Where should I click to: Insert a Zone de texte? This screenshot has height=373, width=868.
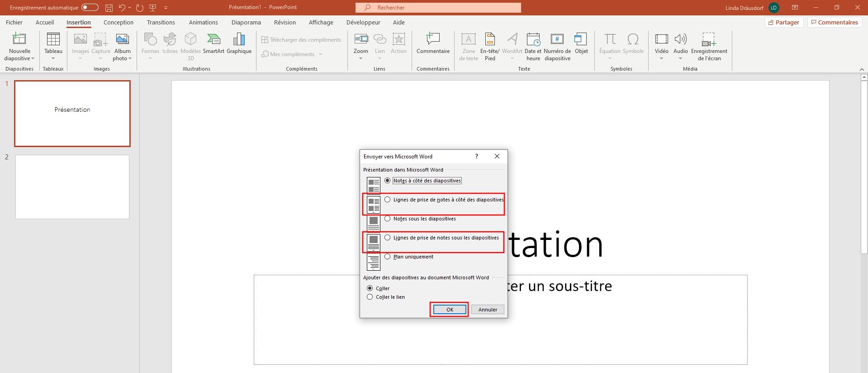pyautogui.click(x=469, y=47)
